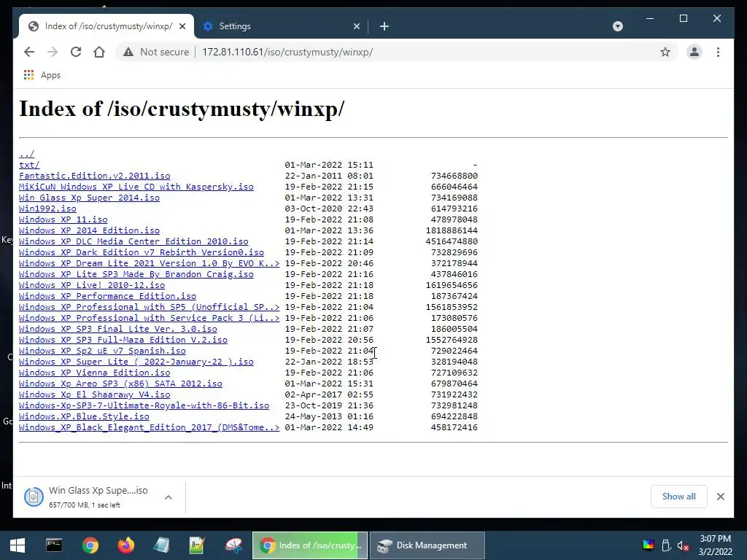
Task: Launch Firefox from the taskbar
Action: tap(126, 545)
